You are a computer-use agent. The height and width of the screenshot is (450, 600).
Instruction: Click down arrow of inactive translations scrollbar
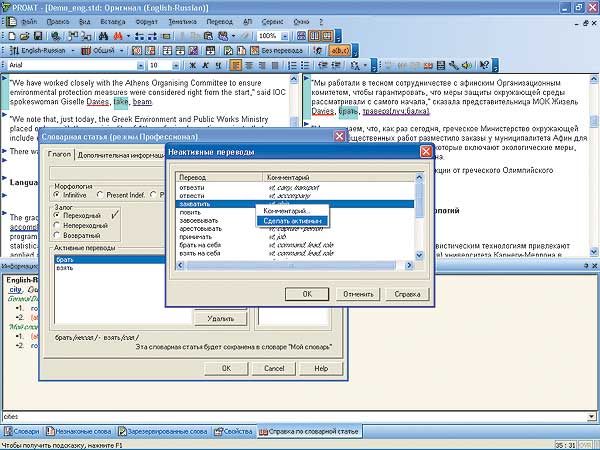(419, 255)
